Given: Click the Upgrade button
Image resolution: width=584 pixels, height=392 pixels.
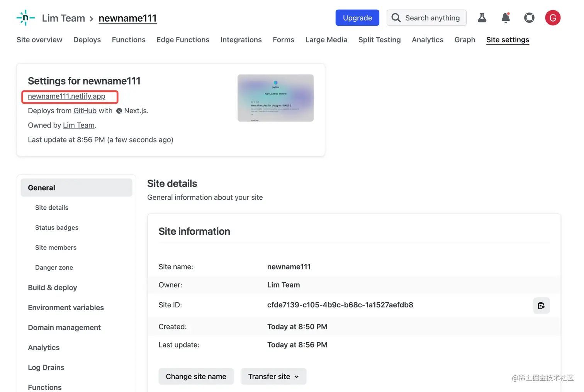Looking at the screenshot, I should pyautogui.click(x=357, y=18).
